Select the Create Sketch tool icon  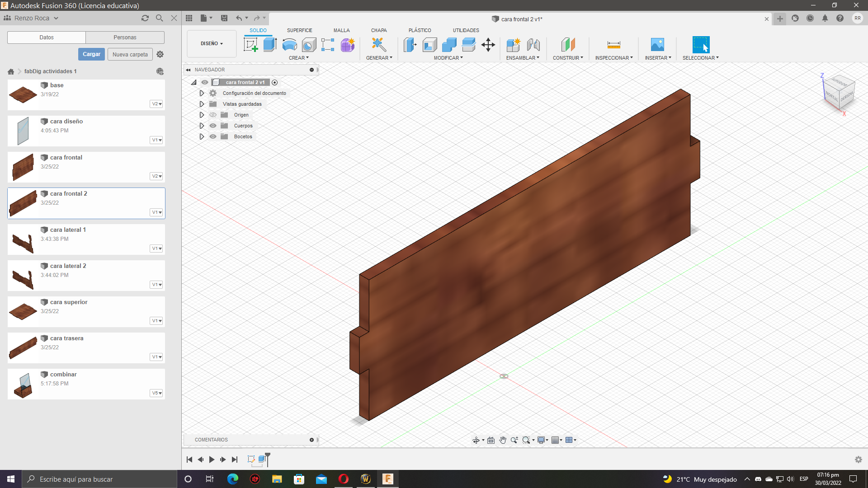(x=250, y=45)
